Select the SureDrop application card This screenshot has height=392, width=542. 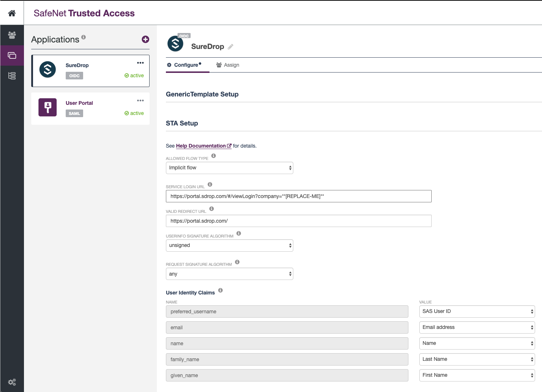click(90, 71)
